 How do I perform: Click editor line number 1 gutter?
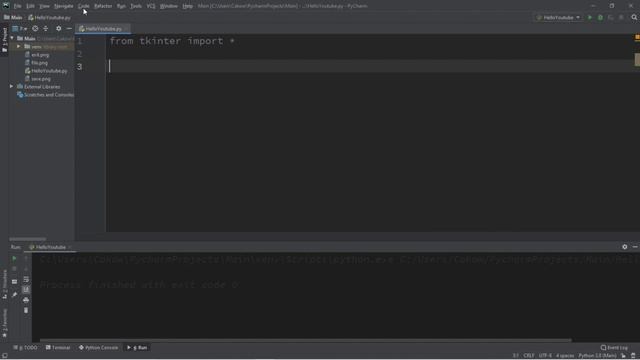click(x=80, y=41)
